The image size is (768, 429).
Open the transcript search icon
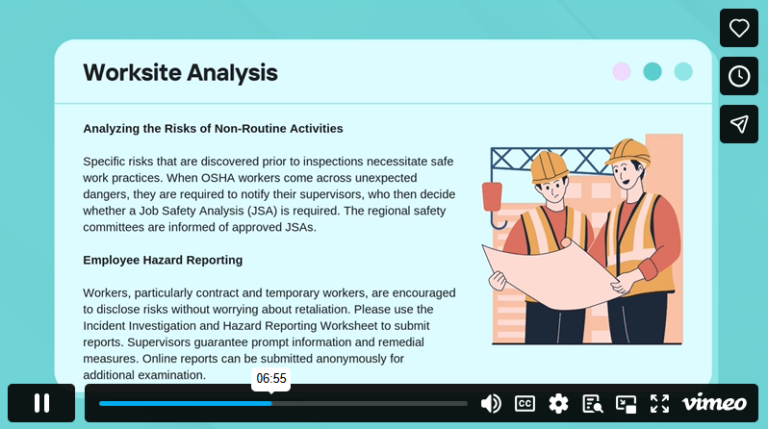(x=592, y=404)
